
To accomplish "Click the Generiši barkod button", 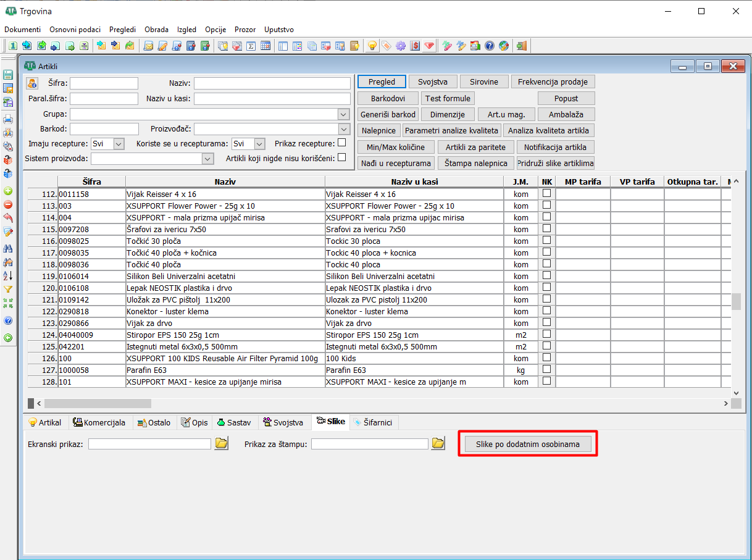I will point(388,114).
